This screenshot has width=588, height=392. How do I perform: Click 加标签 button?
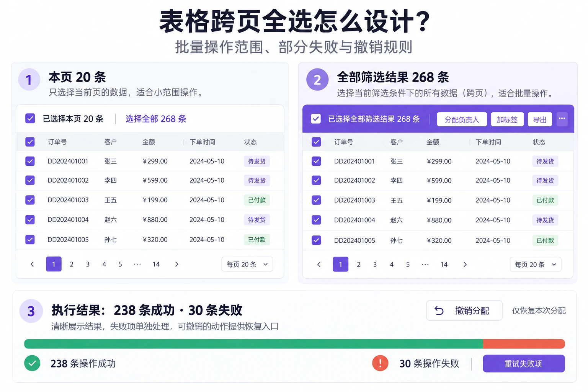pyautogui.click(x=507, y=119)
